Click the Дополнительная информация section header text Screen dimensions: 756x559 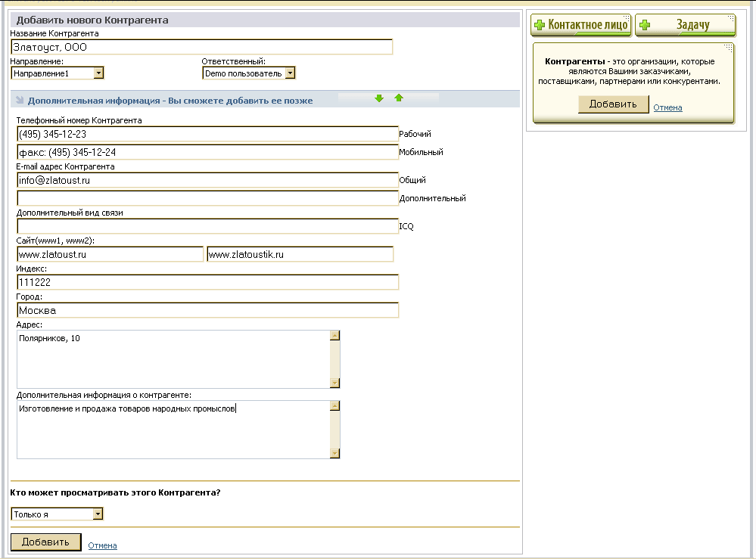tap(170, 101)
